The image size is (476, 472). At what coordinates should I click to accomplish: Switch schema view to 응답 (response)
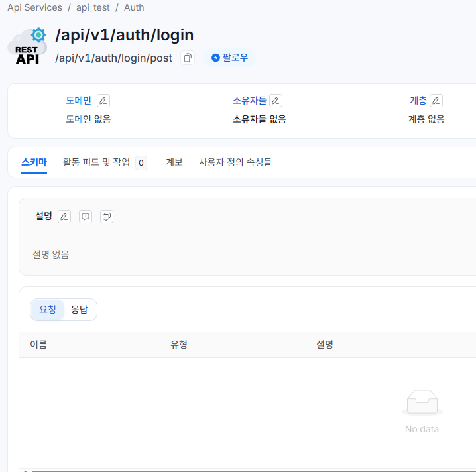tap(80, 310)
